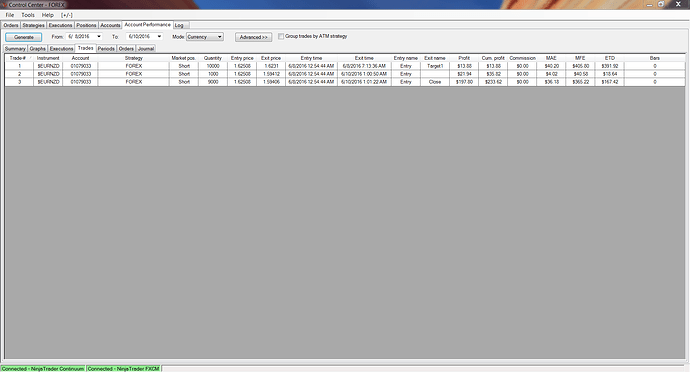Switch to the Graphs sub-tab
This screenshot has height=372, width=690.
tap(37, 48)
